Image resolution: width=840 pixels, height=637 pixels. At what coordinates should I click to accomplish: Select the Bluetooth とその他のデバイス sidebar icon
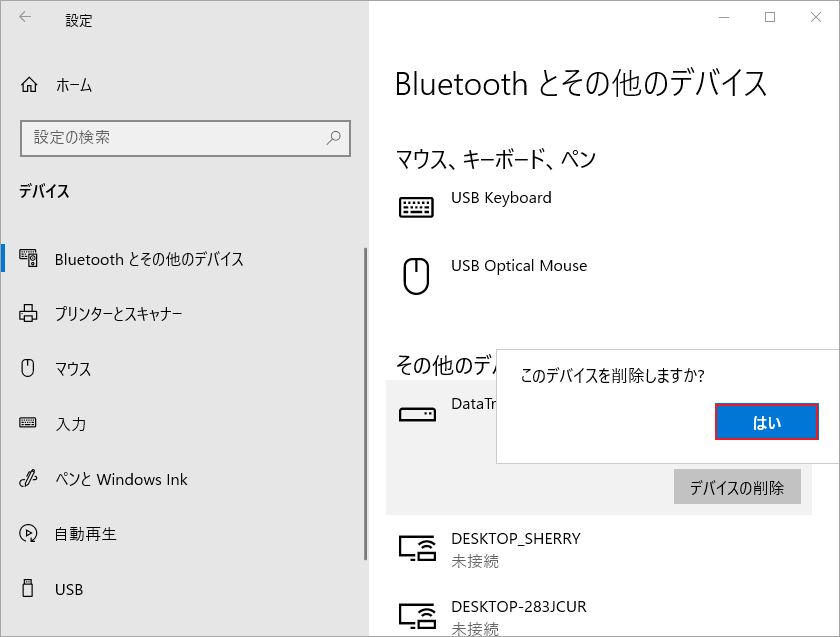(28, 259)
